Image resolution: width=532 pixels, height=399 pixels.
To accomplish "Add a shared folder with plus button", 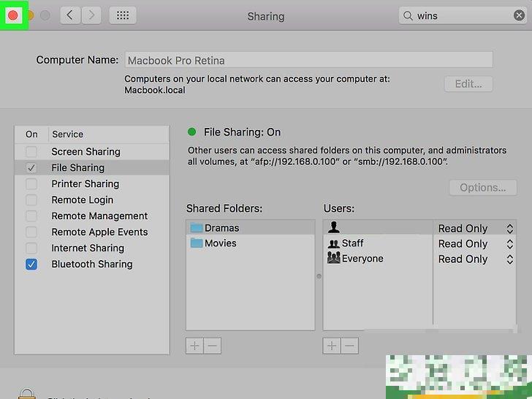I will tap(195, 346).
